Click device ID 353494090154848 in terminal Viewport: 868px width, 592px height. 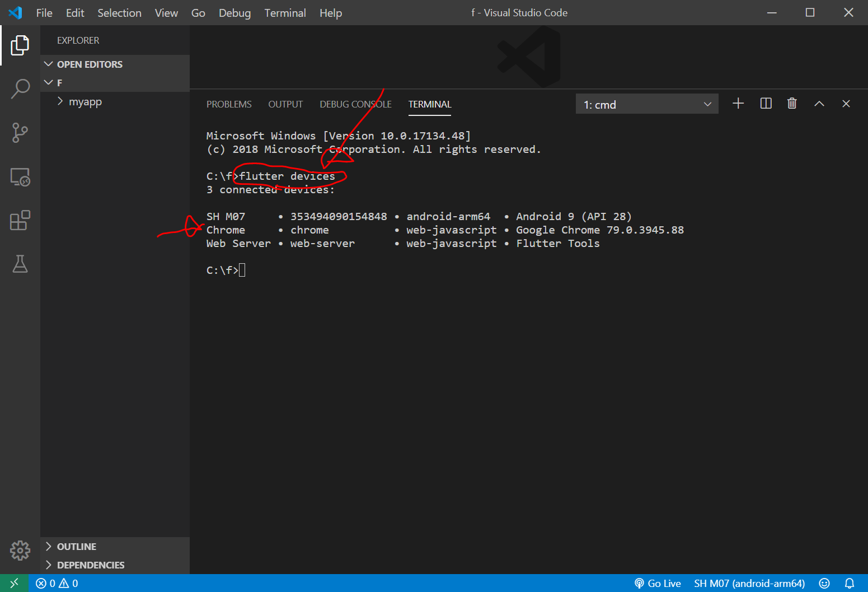click(339, 217)
